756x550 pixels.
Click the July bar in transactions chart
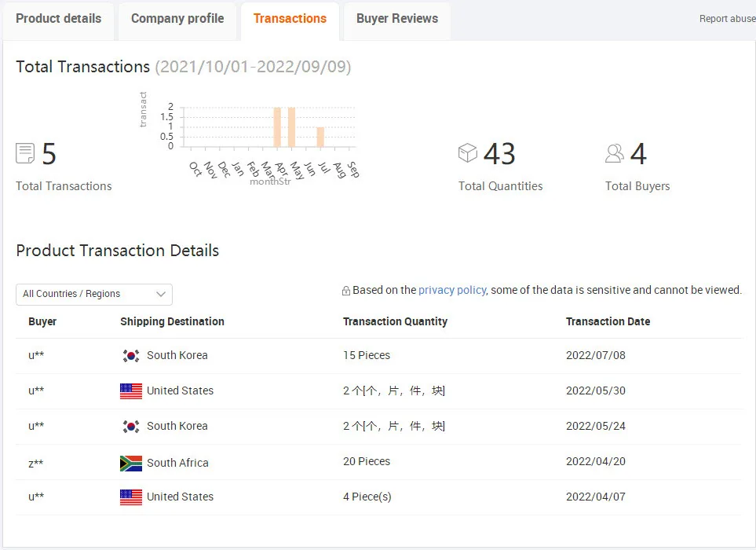point(320,137)
